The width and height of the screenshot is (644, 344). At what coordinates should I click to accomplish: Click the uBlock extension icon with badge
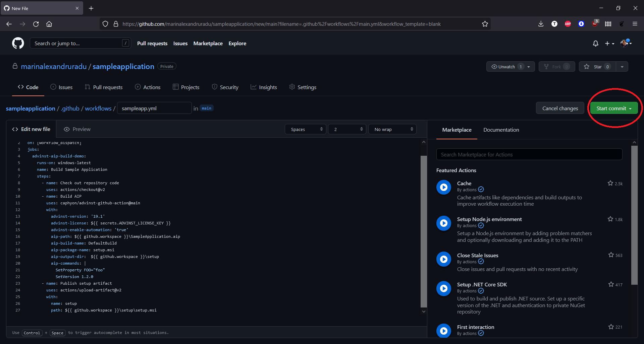(x=595, y=23)
